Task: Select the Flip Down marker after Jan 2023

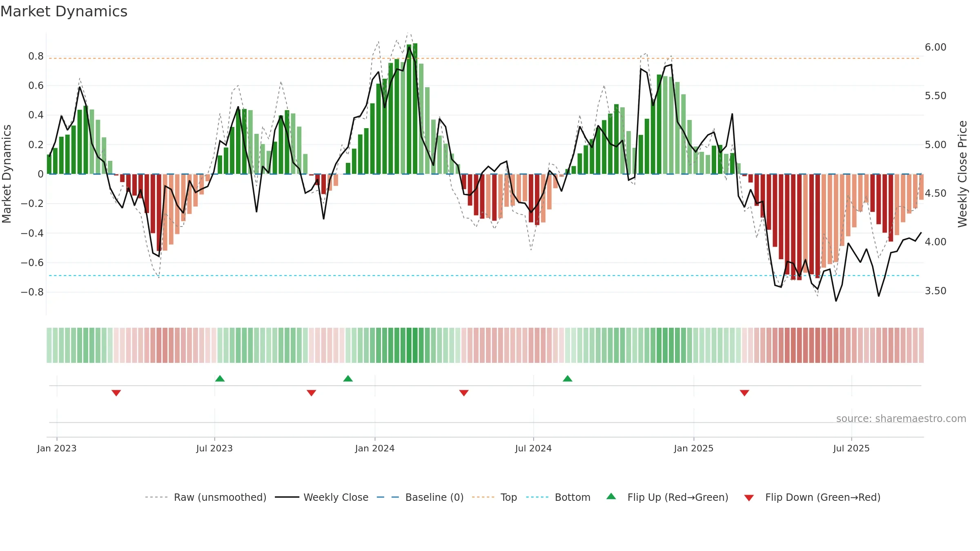Action: [x=116, y=393]
